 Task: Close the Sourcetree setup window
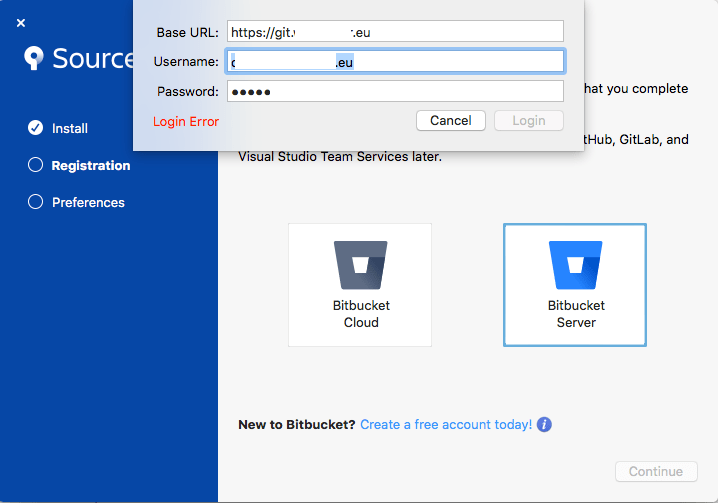coord(21,23)
